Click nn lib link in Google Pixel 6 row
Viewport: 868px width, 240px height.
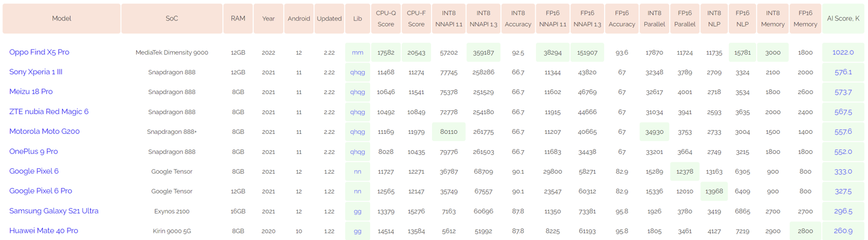point(357,172)
